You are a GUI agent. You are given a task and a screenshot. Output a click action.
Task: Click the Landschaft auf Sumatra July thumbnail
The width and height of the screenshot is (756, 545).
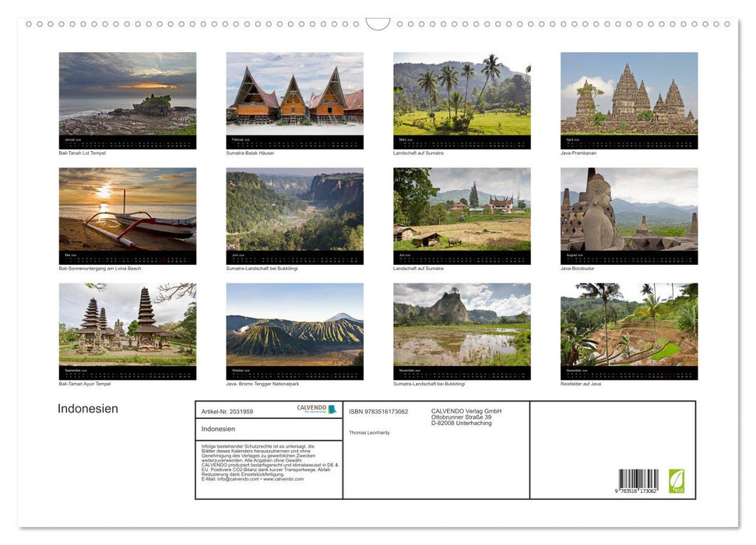(461, 216)
